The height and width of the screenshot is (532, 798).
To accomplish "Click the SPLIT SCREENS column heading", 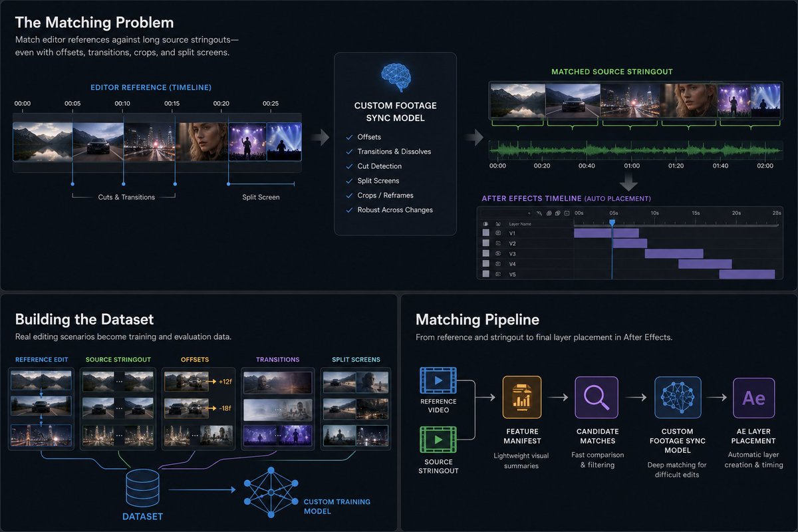I will (x=356, y=360).
